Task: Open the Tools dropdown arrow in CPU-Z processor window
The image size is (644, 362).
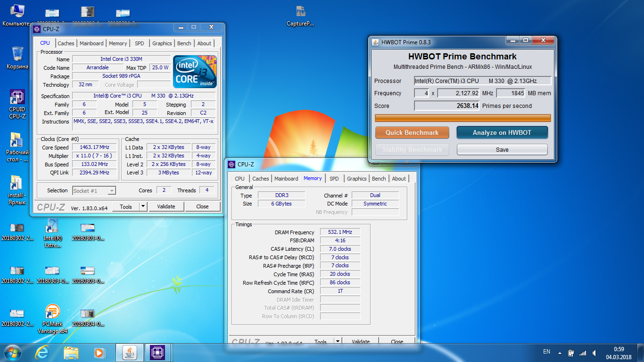Action: pos(143,206)
